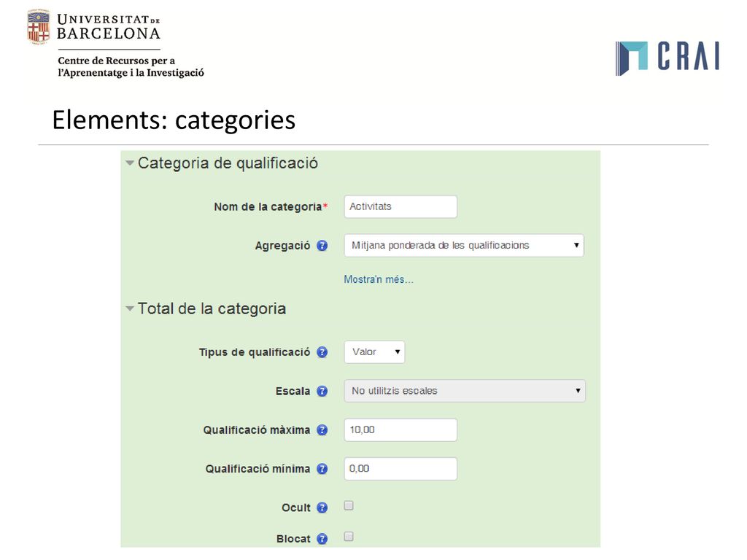Click the CRAI logo

coord(667,58)
